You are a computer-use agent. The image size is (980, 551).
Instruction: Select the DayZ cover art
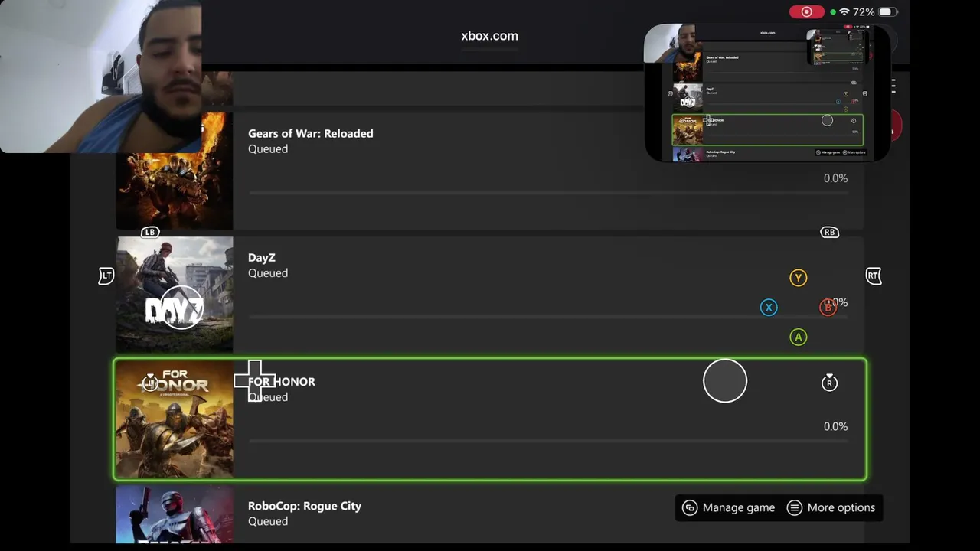175,295
